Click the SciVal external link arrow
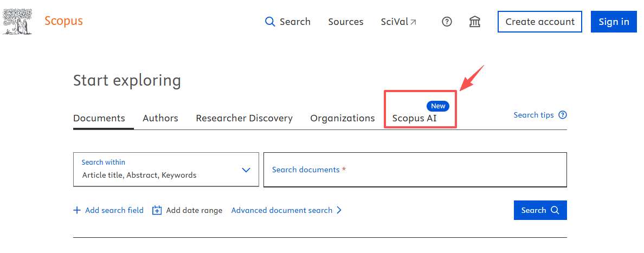Viewport: 644px width, 253px height. [413, 22]
